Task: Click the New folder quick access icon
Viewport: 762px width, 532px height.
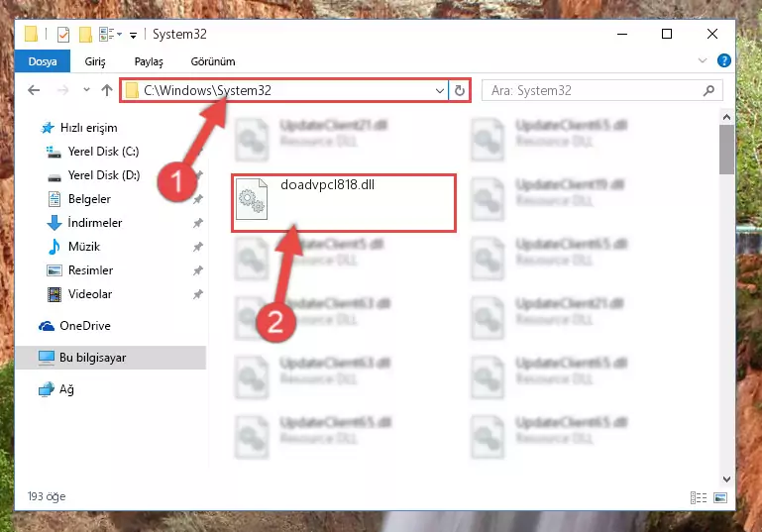Action: pyautogui.click(x=85, y=35)
